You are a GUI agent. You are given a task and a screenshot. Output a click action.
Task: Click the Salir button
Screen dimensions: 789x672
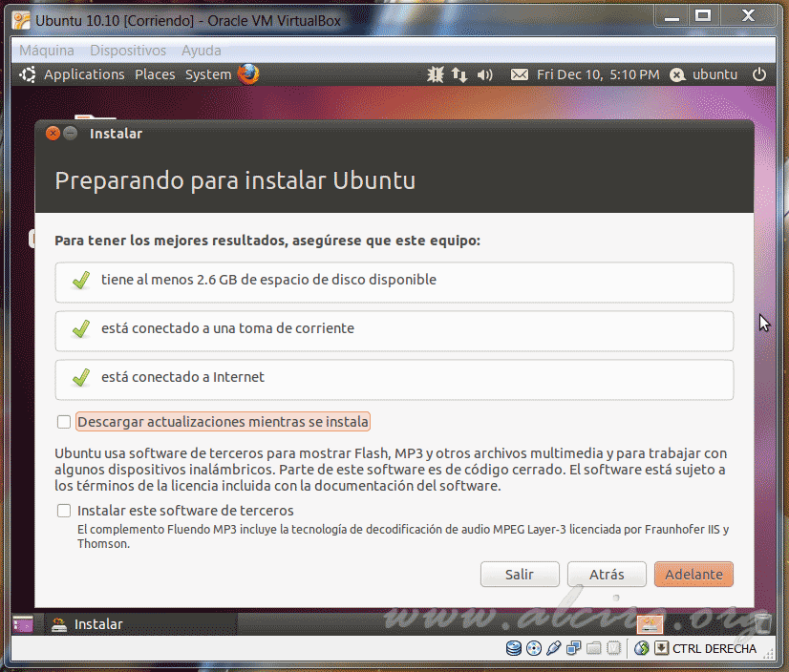pos(520,575)
